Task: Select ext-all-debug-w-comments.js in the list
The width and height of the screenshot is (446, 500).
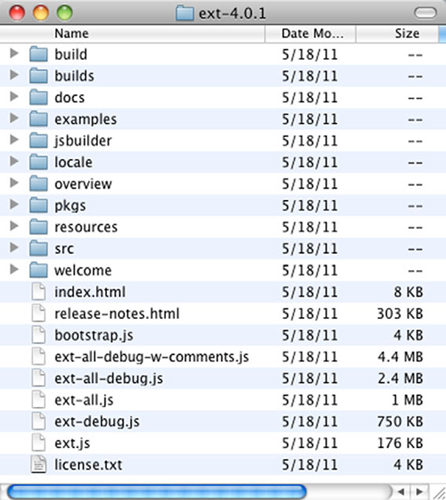Action: pos(152,357)
